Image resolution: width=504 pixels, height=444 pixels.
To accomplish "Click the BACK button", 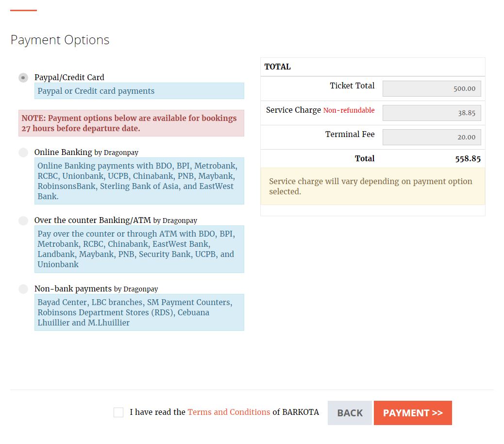I will click(350, 413).
